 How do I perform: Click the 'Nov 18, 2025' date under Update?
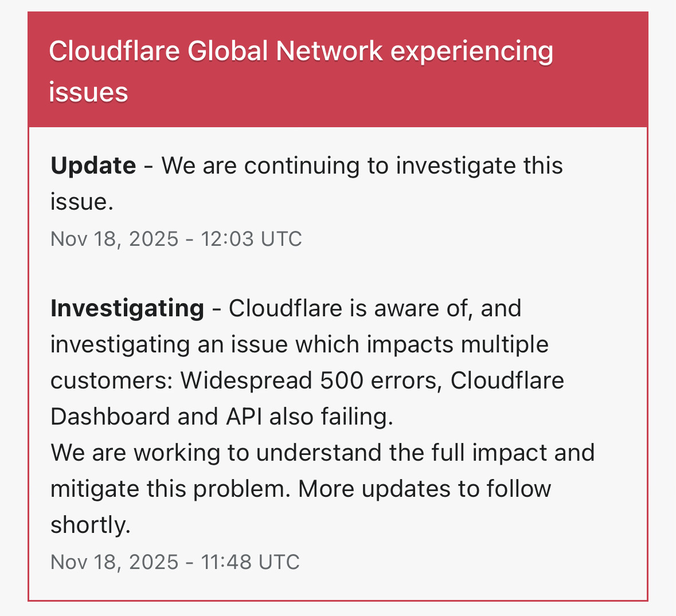click(115, 239)
